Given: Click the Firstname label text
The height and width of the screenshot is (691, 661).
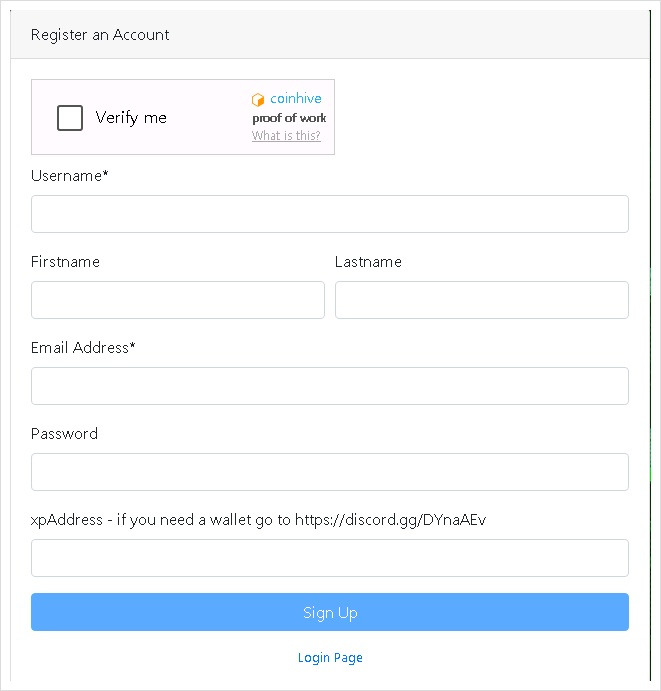Looking at the screenshot, I should (x=65, y=262).
